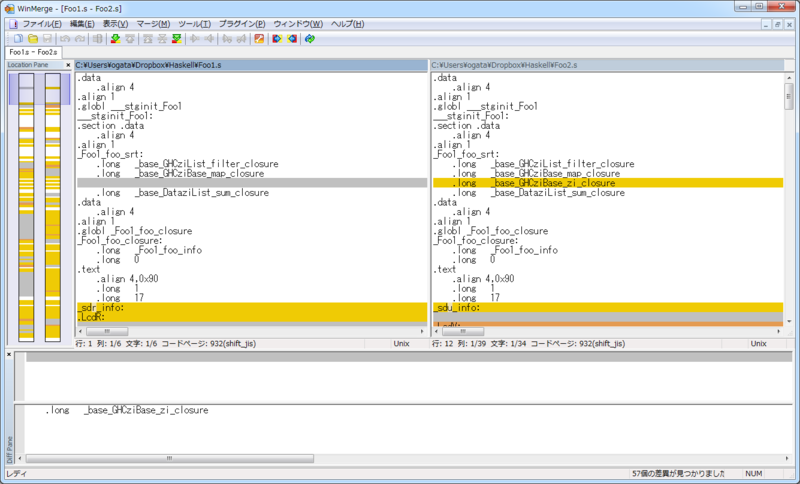Click the highlighted _base_GHCziBase_zi_closure line in the right pane

[x=608, y=183]
